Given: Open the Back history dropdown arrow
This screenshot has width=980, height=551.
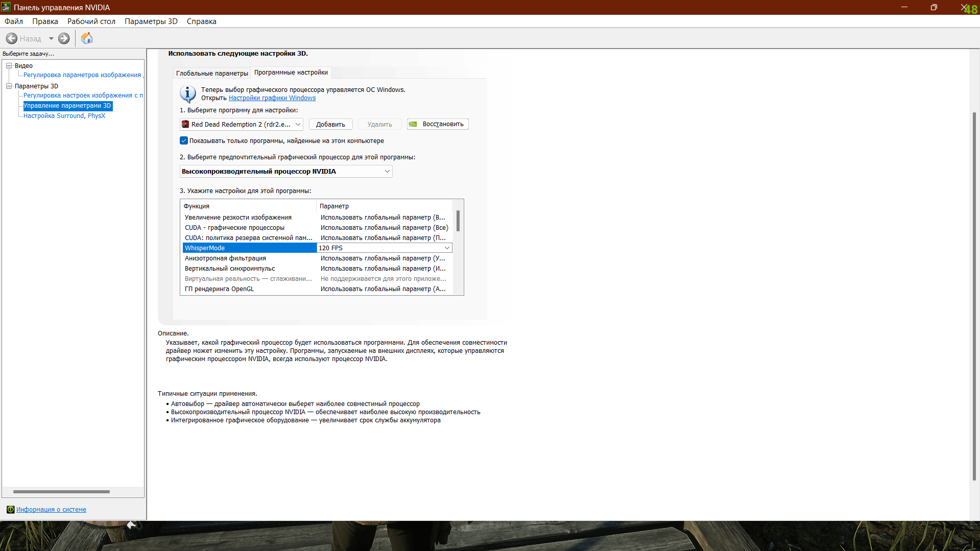Looking at the screenshot, I should [x=51, y=38].
